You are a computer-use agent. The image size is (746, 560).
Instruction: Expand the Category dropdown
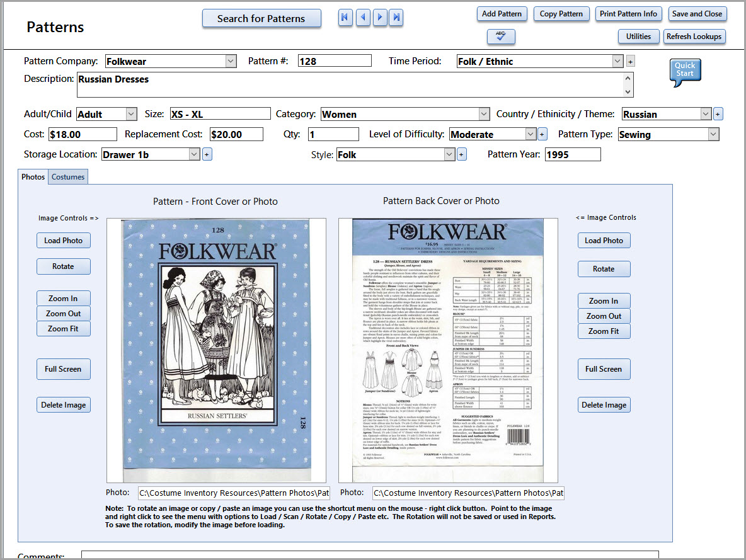(x=484, y=114)
